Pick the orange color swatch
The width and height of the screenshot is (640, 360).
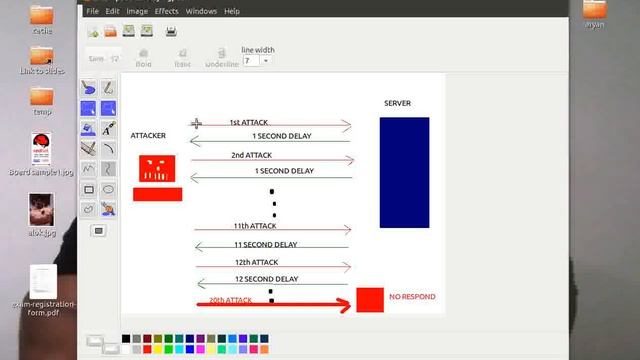(264, 349)
